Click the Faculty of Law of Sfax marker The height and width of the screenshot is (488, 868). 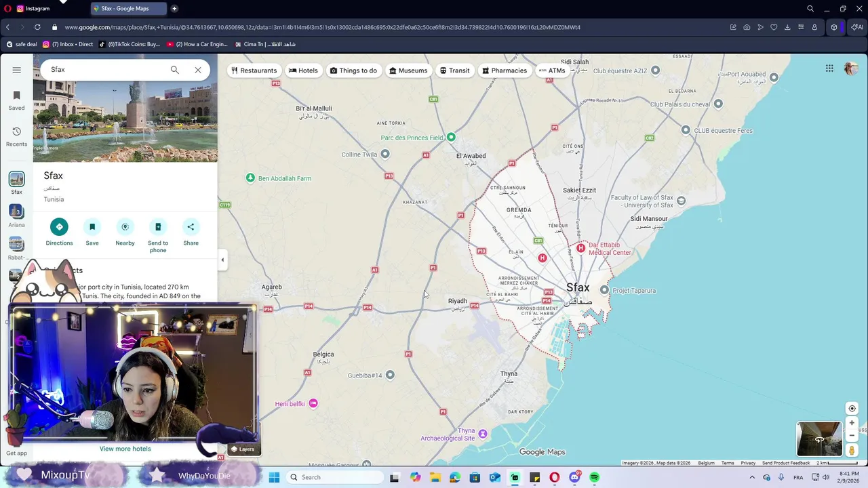[x=682, y=201]
